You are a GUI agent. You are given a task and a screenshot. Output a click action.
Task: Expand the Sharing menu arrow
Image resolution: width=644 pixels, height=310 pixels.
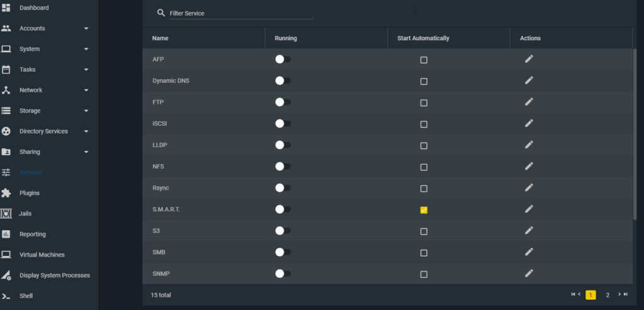[86, 152]
